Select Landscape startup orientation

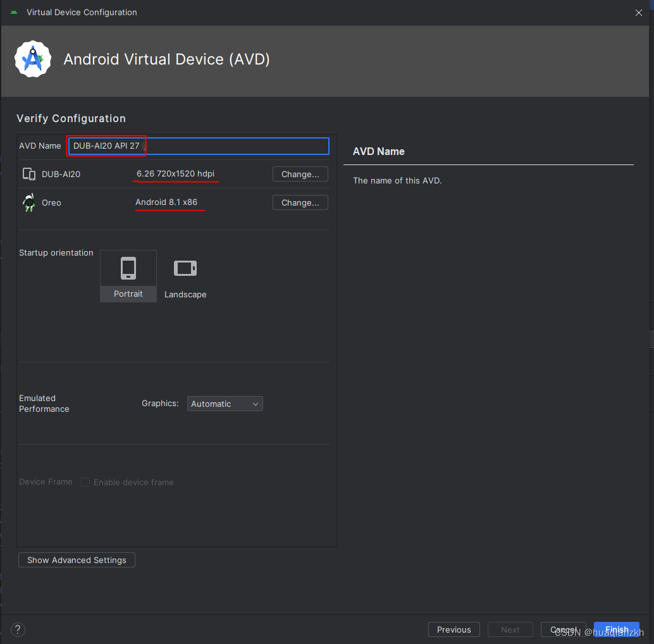coord(185,277)
